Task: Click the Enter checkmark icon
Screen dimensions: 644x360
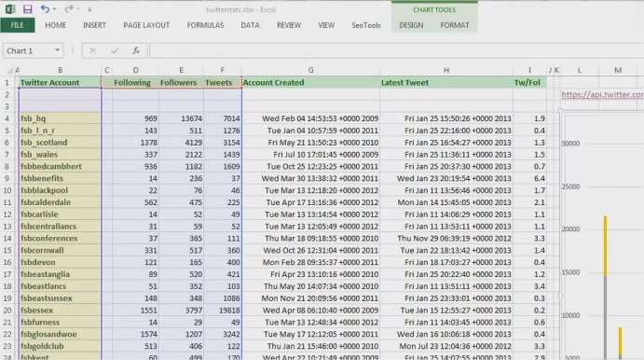Action: [115, 50]
